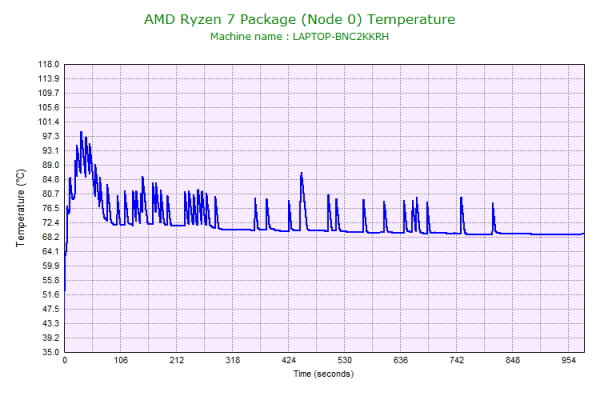Screen dimensions: 600x400
Task: Click the 0 x-axis tick value
Action: (65, 360)
